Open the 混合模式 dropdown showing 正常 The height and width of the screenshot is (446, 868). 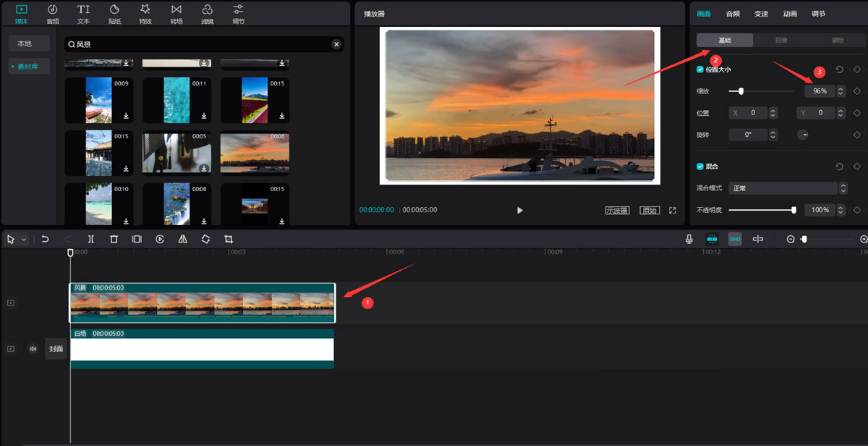click(787, 188)
